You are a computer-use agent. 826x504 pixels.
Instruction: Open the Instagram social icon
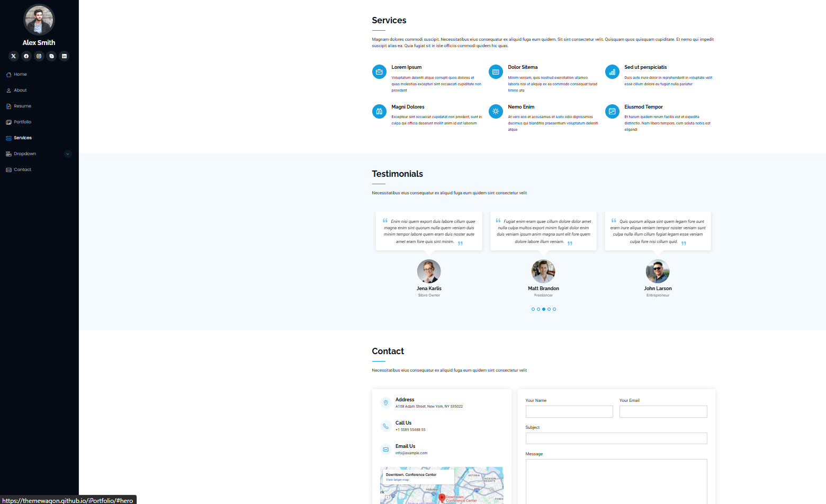pos(39,56)
